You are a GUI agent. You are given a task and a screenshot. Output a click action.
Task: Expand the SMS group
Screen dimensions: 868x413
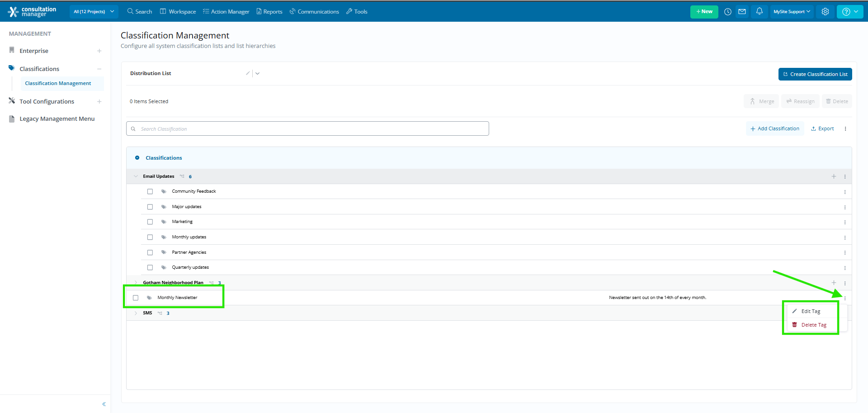(x=136, y=313)
